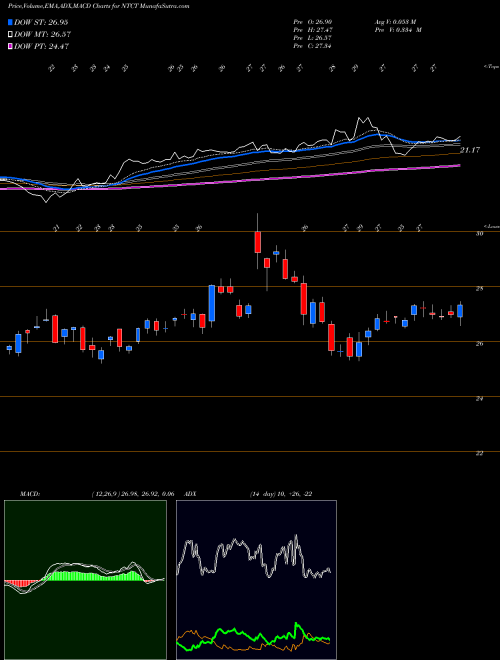Viewport: 500px width, 660px height.
Task: Click the 24 price axis label
Action: coord(479,399)
